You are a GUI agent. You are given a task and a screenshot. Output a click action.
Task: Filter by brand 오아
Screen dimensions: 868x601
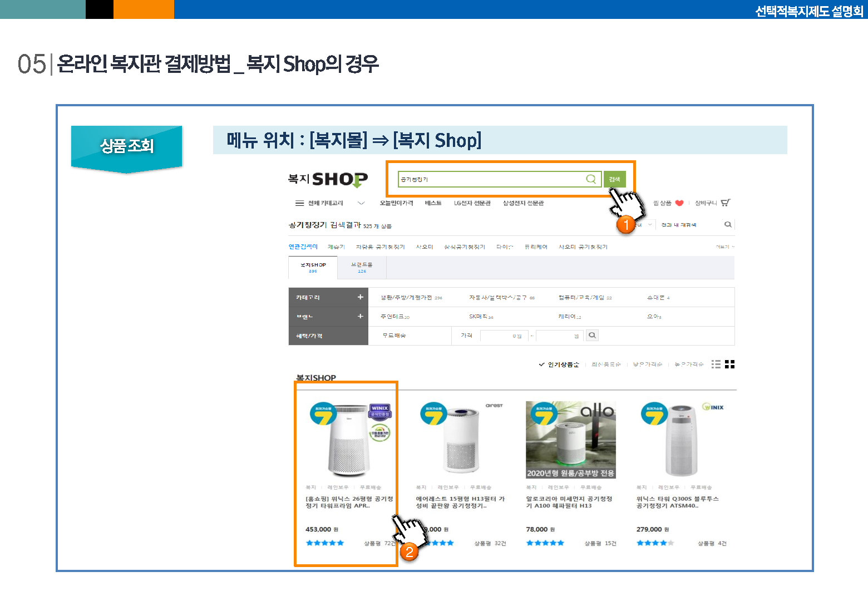click(x=654, y=317)
